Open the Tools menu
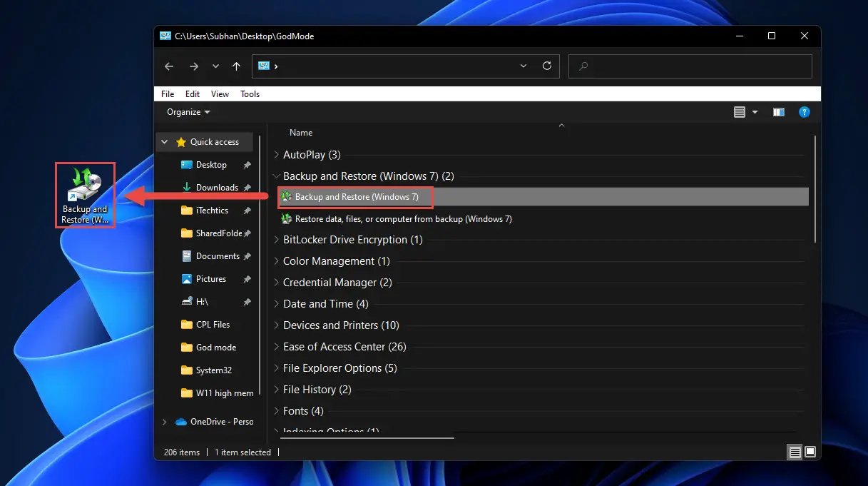The image size is (868, 486). [x=250, y=94]
